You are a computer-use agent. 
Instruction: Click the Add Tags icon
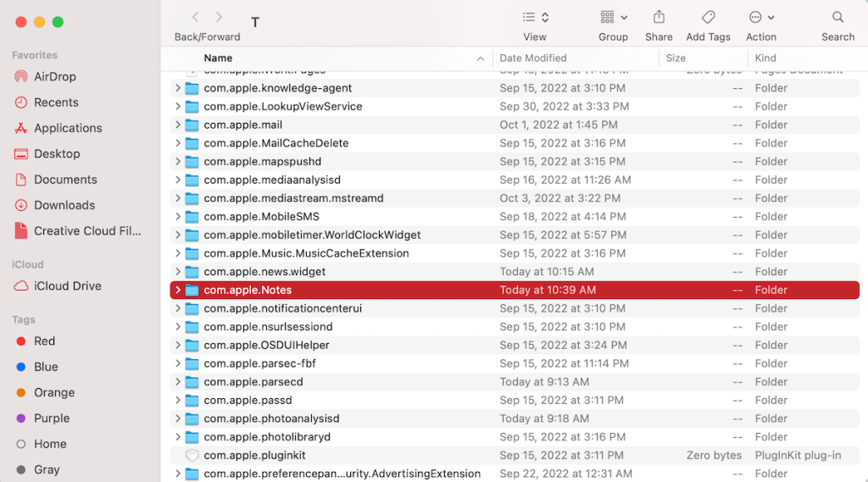708,17
